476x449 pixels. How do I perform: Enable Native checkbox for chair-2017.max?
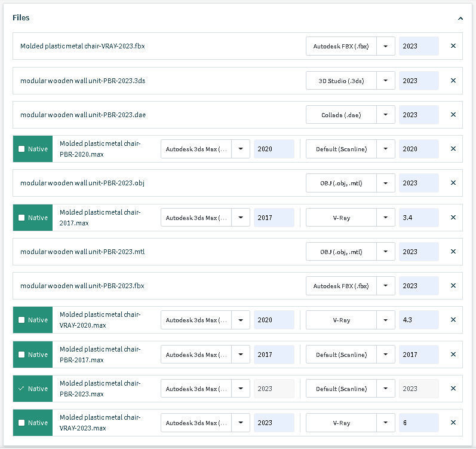pos(22,218)
